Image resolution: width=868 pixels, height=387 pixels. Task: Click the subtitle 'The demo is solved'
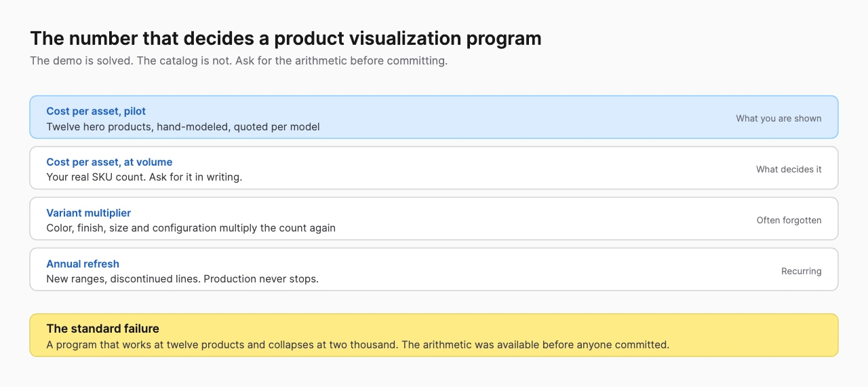point(239,60)
